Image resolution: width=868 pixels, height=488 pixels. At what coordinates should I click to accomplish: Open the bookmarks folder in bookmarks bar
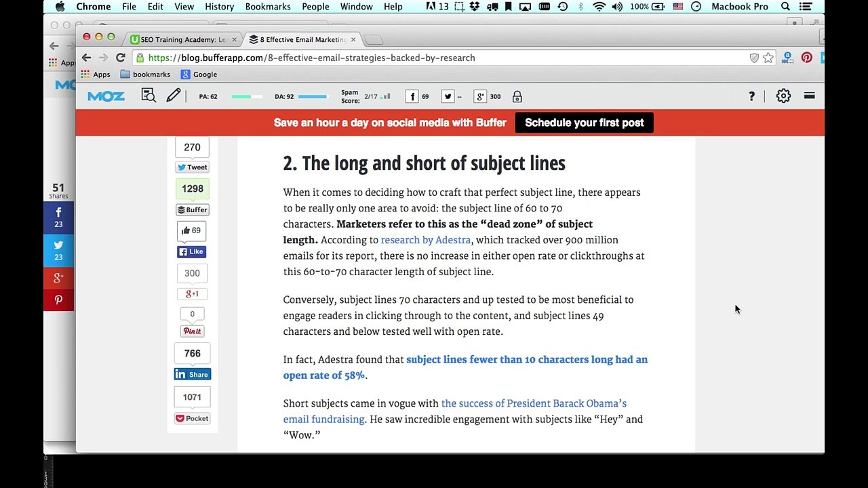point(145,75)
